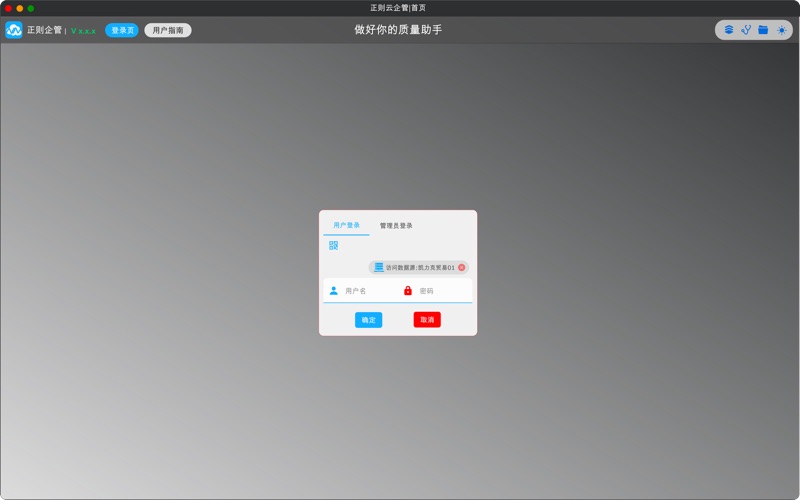Switch to the 用户登录 tab

[x=346, y=225]
